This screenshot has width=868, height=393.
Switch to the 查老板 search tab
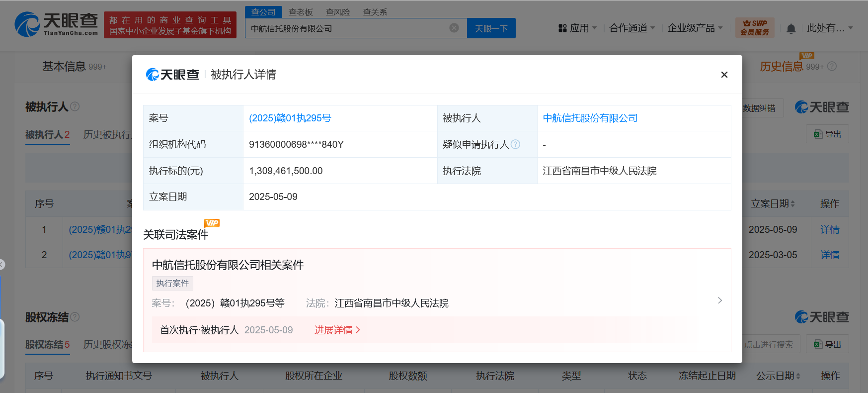(301, 12)
